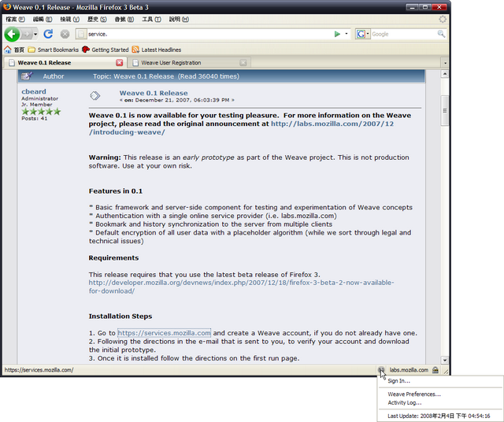
Task: Click the address bar URL field
Action: (209, 34)
